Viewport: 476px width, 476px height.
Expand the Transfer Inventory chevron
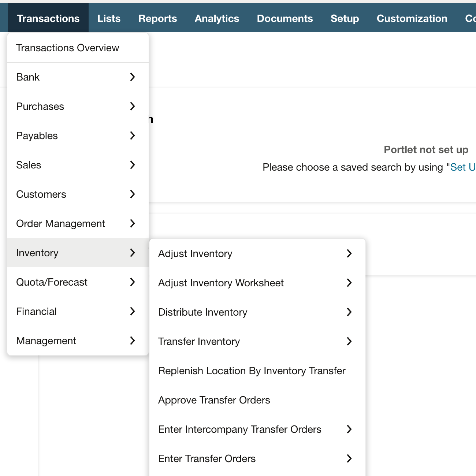[x=349, y=341]
